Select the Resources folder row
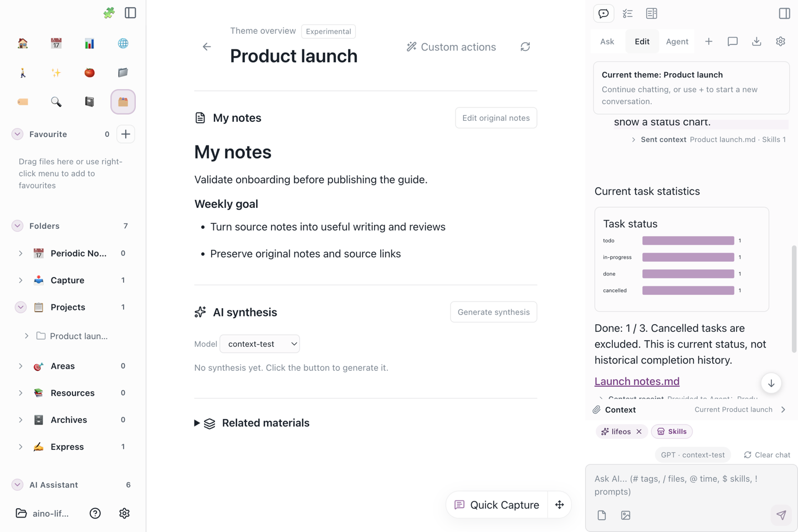The width and height of the screenshot is (798, 532). 73,393
